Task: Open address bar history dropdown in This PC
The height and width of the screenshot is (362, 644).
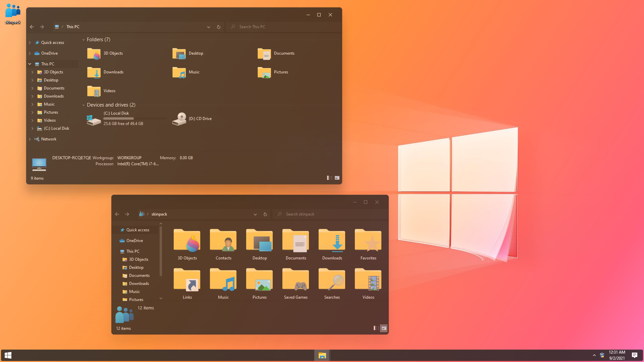Action: (x=209, y=27)
